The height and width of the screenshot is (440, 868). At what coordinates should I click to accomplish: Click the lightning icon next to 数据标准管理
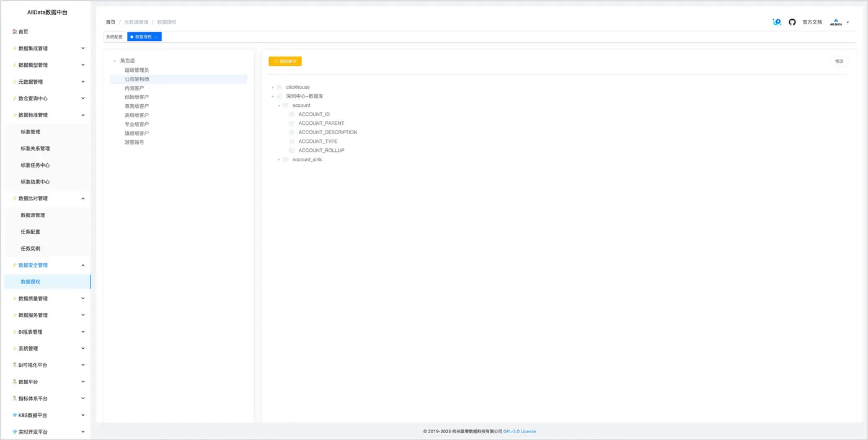pos(15,115)
